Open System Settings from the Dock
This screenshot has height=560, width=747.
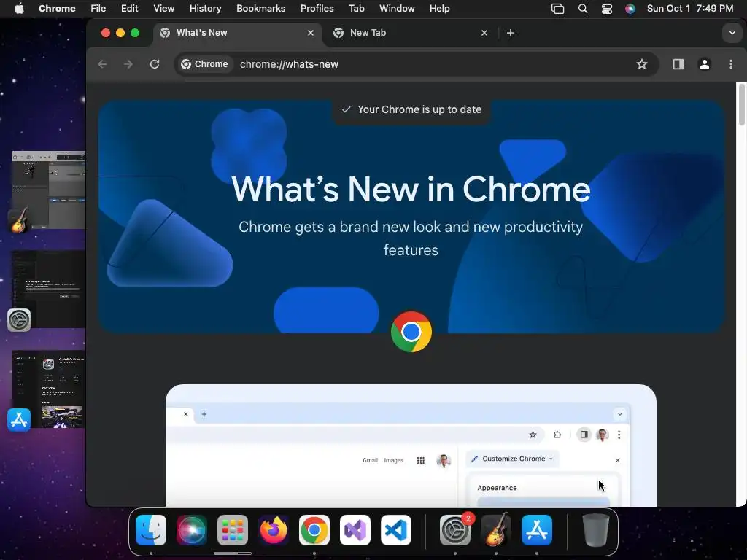point(454,530)
